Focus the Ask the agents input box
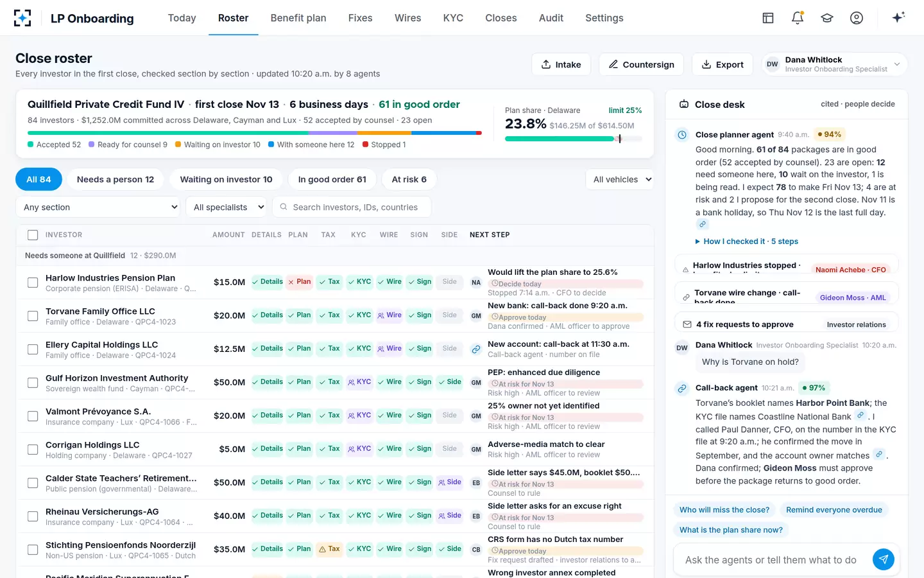The width and height of the screenshot is (924, 578). [771, 559]
